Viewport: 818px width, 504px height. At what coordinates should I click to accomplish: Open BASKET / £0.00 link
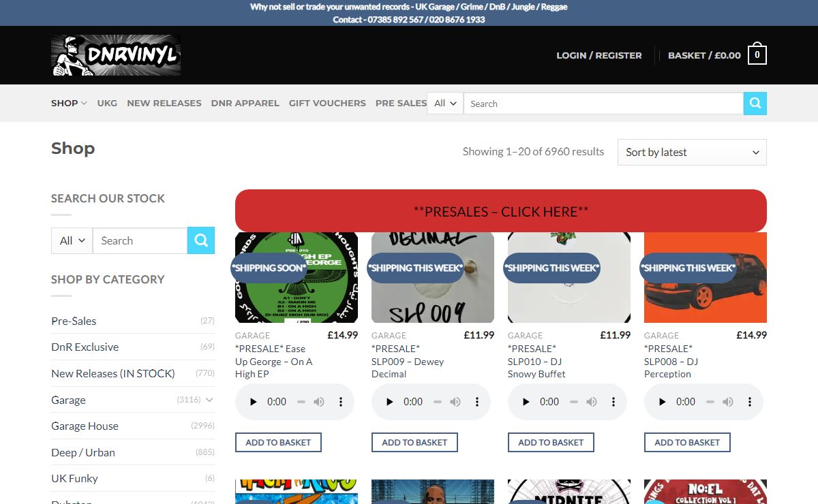coord(704,55)
